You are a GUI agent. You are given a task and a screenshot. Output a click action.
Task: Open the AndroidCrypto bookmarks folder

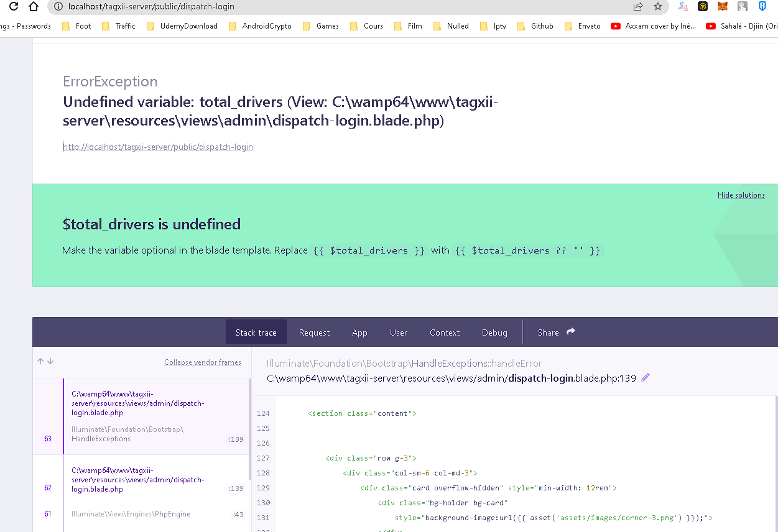click(x=259, y=26)
